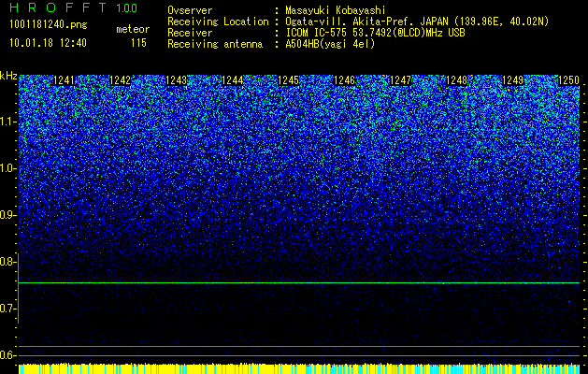Click the 1241 time marker
Viewport: 588px width, 374px height.
65,79
